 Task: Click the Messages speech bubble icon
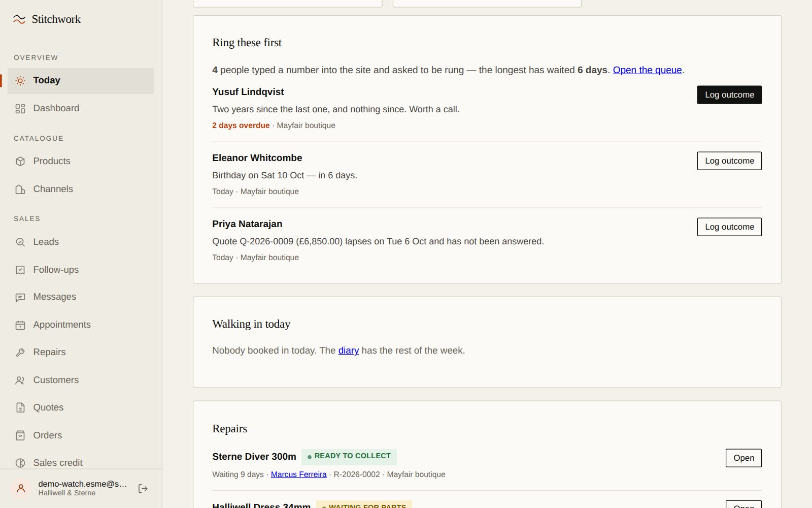[20, 297]
